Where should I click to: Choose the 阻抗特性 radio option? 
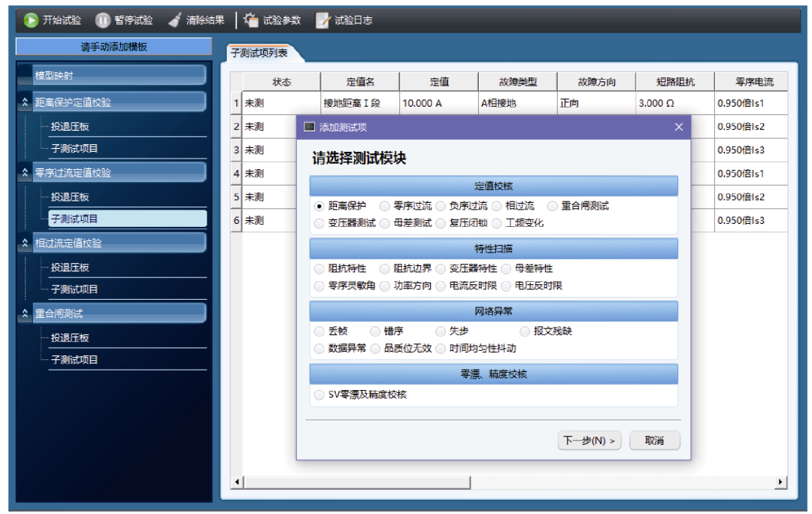pos(319,268)
